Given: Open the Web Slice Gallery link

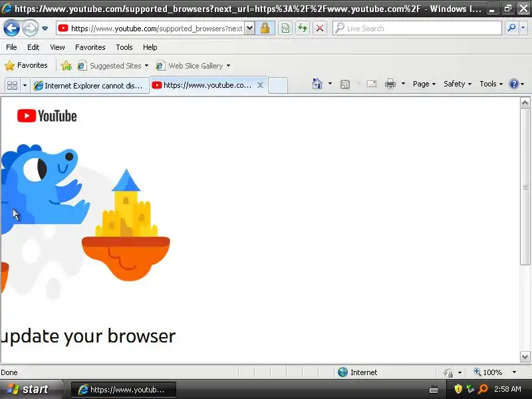Looking at the screenshot, I should pyautogui.click(x=193, y=65).
